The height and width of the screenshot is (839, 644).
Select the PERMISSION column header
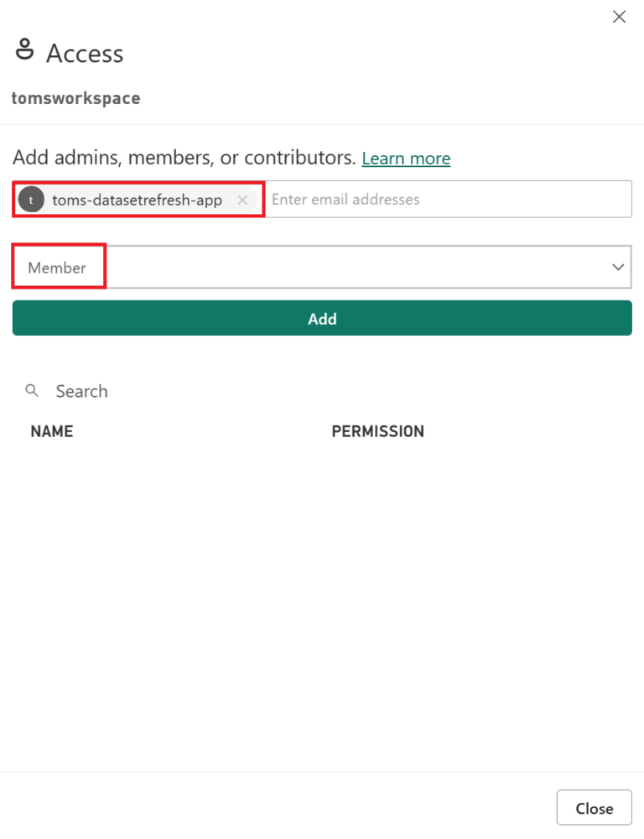377,430
